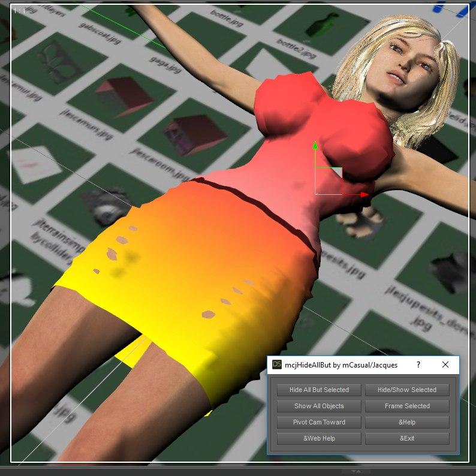Click the green Y-axis arrow of gizmo
This screenshot has height=476, width=476.
pos(315,146)
